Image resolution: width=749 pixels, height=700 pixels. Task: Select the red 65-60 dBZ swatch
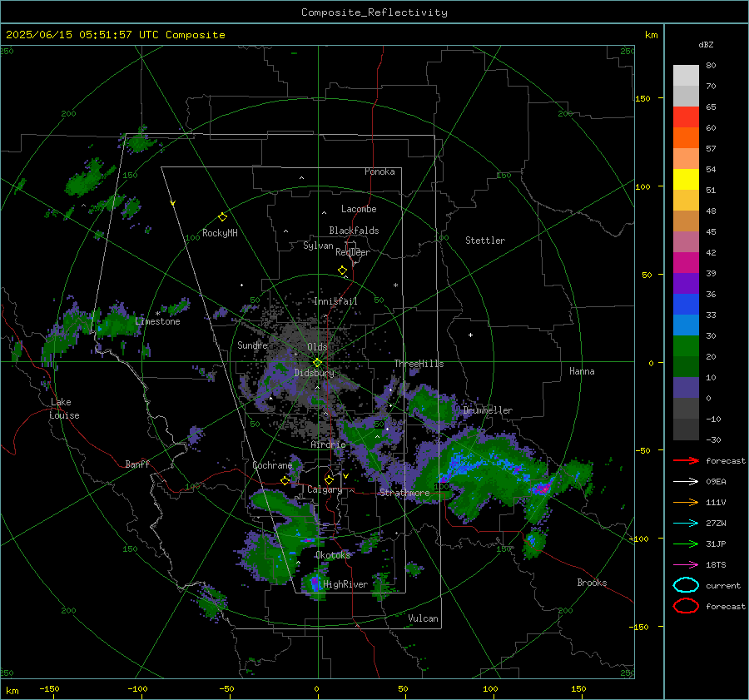[x=686, y=117]
